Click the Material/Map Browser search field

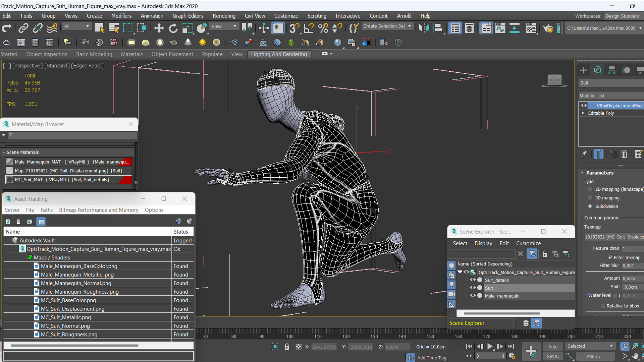click(72, 135)
